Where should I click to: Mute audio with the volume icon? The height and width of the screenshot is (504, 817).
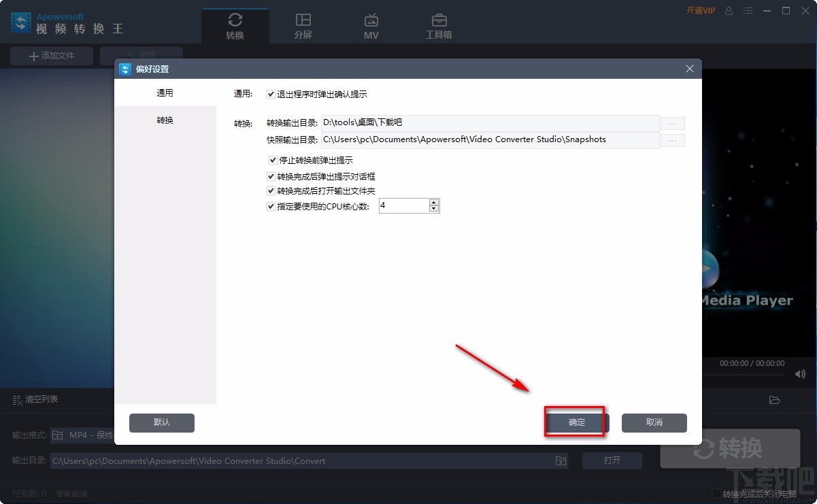tap(799, 373)
